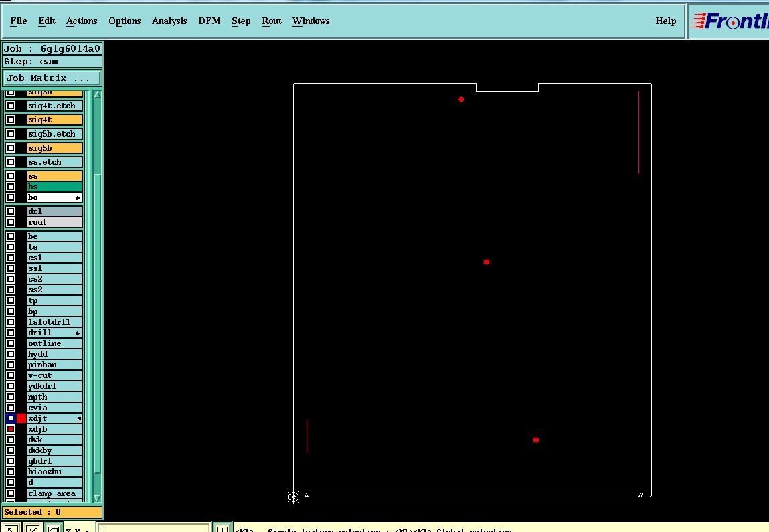This screenshot has height=532, width=769.
Task: Select the be layer name
Action: pyautogui.click(x=54, y=236)
